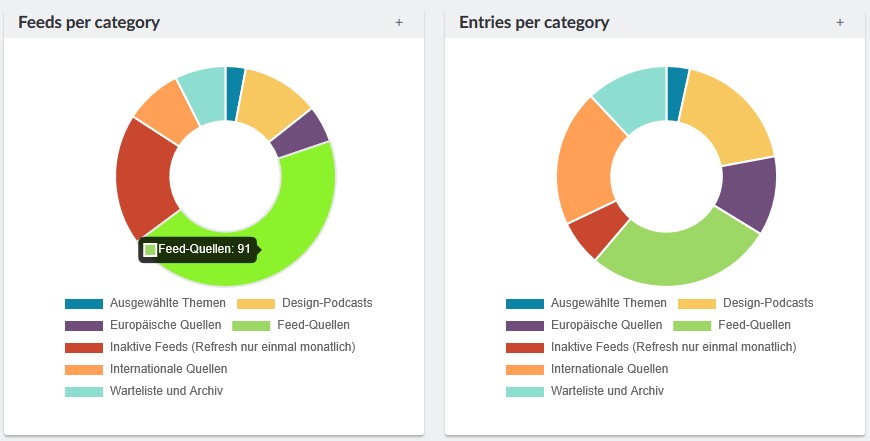Hide Internationale Quellen in Feeds legend
This screenshot has width=870, height=441.
[x=146, y=369]
